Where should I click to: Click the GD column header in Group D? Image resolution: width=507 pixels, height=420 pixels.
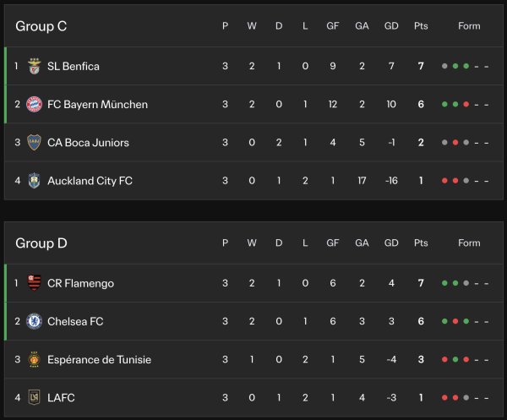[391, 243]
